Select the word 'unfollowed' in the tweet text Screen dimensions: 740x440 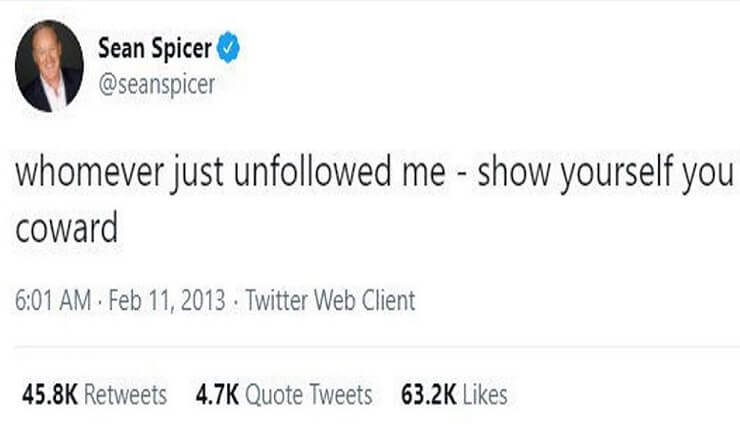312,171
